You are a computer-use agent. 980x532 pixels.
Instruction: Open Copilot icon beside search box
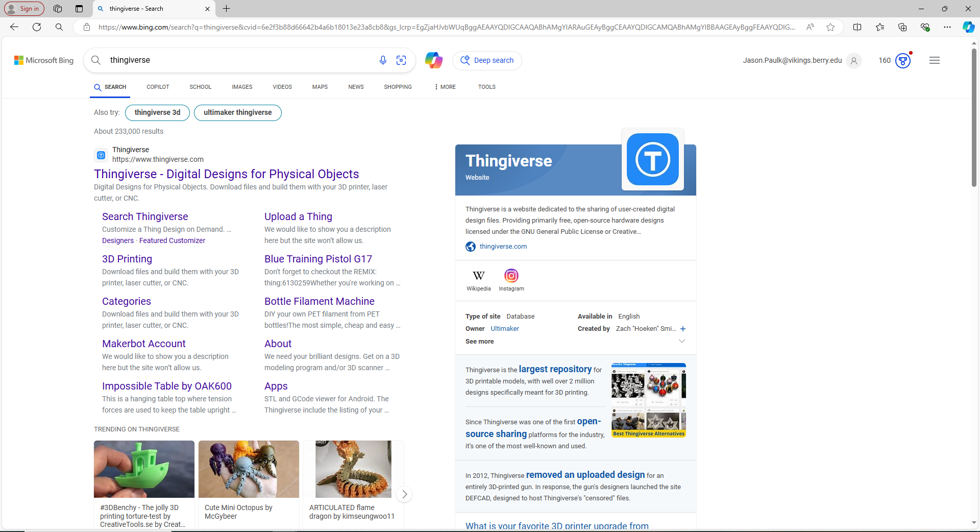pos(433,60)
